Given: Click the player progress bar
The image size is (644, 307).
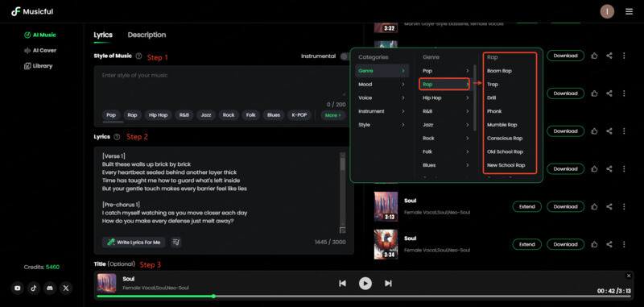Looking at the screenshot, I should (x=364, y=296).
